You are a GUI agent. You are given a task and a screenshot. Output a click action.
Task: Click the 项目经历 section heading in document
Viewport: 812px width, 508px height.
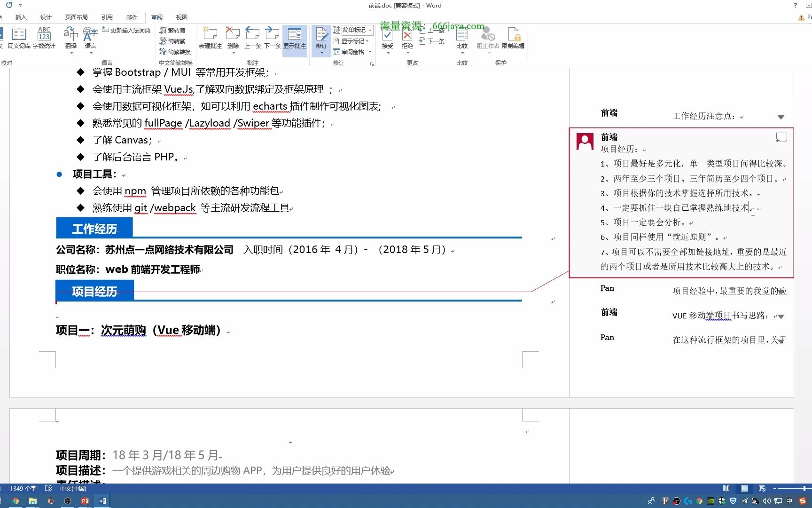(94, 291)
